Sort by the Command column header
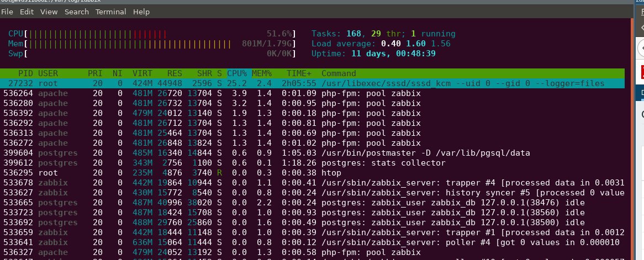 (339, 73)
